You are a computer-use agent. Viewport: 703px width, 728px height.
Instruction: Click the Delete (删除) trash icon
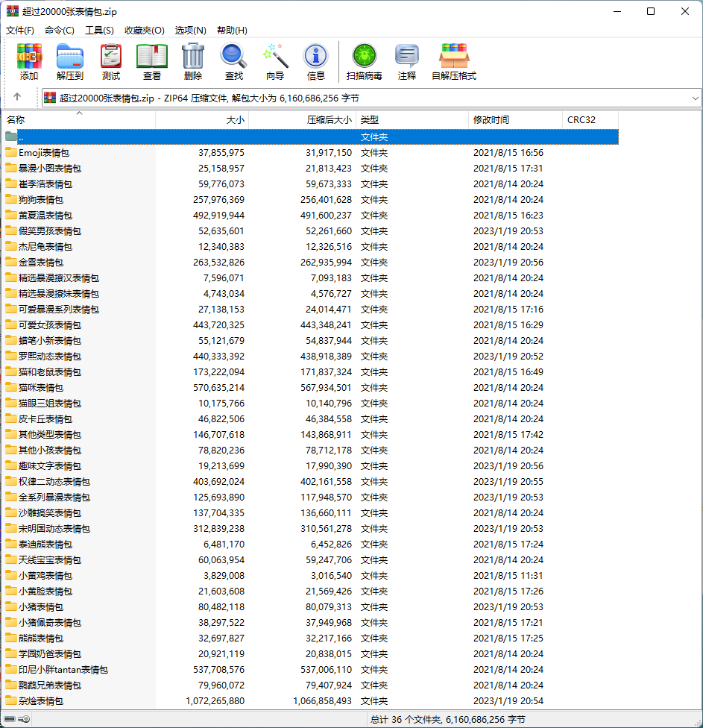tap(193, 62)
